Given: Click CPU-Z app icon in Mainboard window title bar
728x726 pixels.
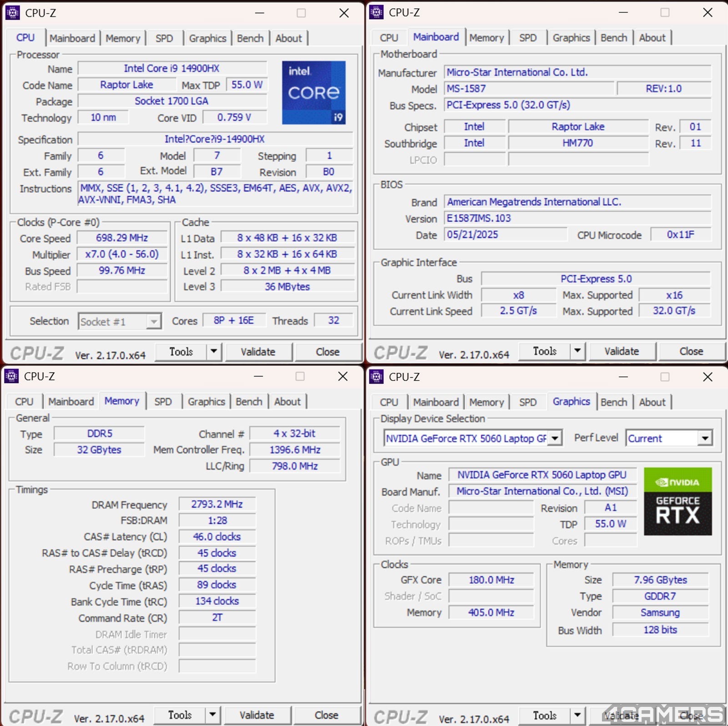Looking at the screenshot, I should [x=376, y=12].
